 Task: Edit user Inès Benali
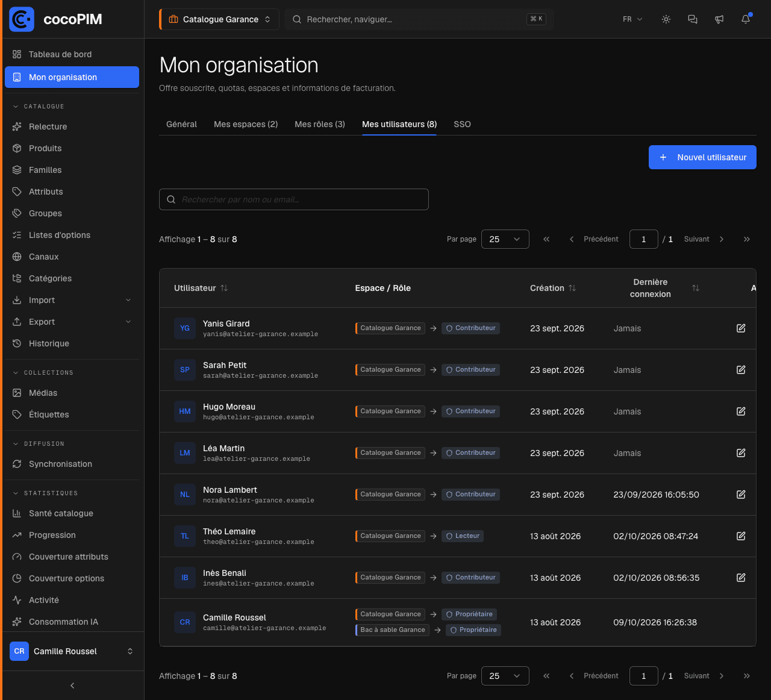point(741,578)
